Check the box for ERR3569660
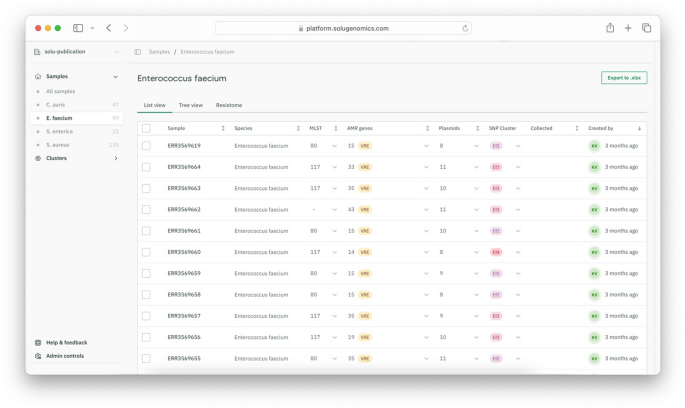The height and width of the screenshot is (408, 685). (x=146, y=252)
